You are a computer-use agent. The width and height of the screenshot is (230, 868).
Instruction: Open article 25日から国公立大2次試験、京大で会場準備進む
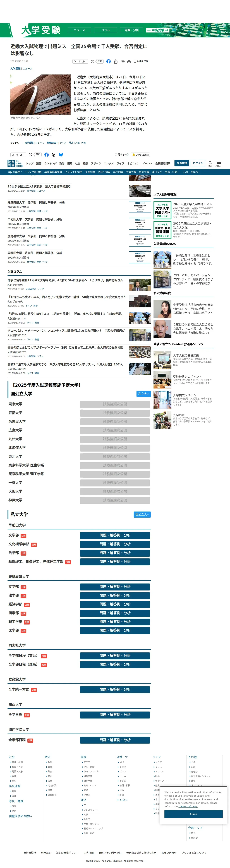pos(39,186)
